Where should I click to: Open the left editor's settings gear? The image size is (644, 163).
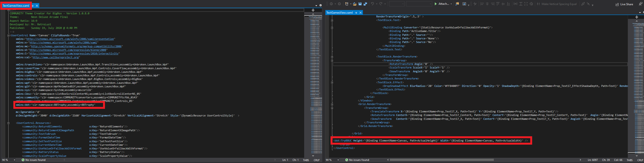[321, 5]
